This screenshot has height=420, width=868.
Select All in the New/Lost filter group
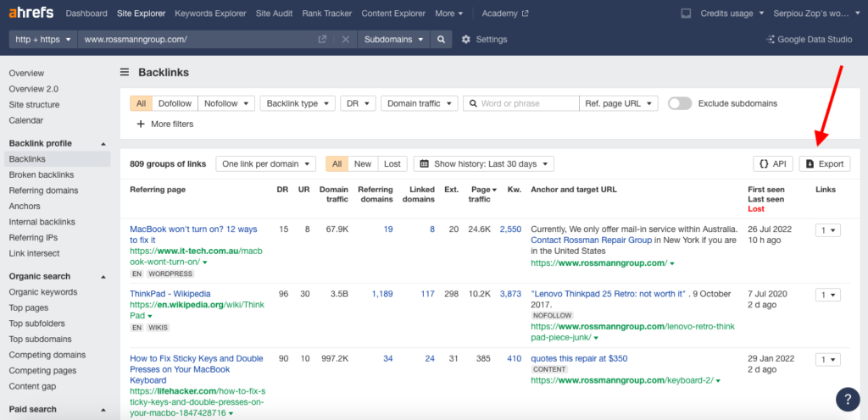(x=337, y=163)
